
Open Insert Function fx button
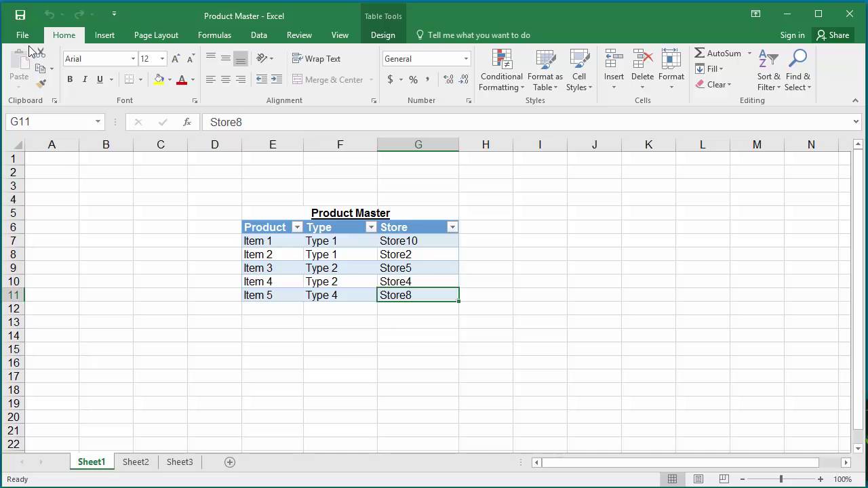pyautogui.click(x=187, y=122)
